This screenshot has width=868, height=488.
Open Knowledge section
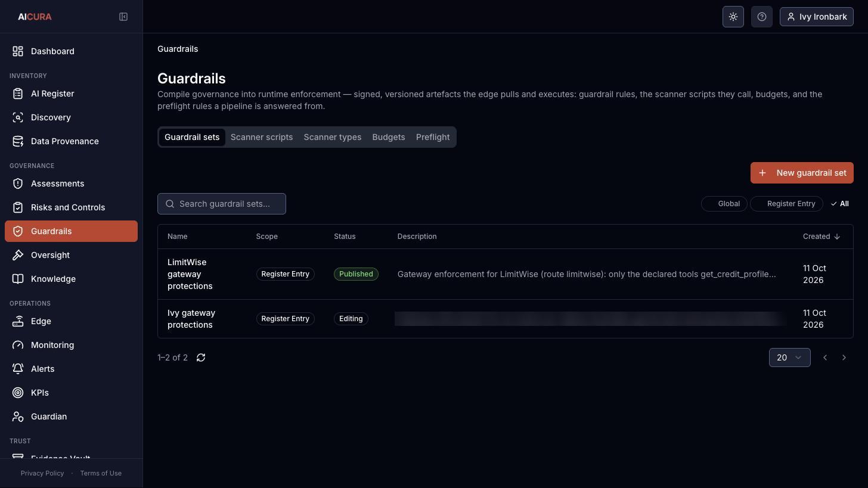point(71,279)
